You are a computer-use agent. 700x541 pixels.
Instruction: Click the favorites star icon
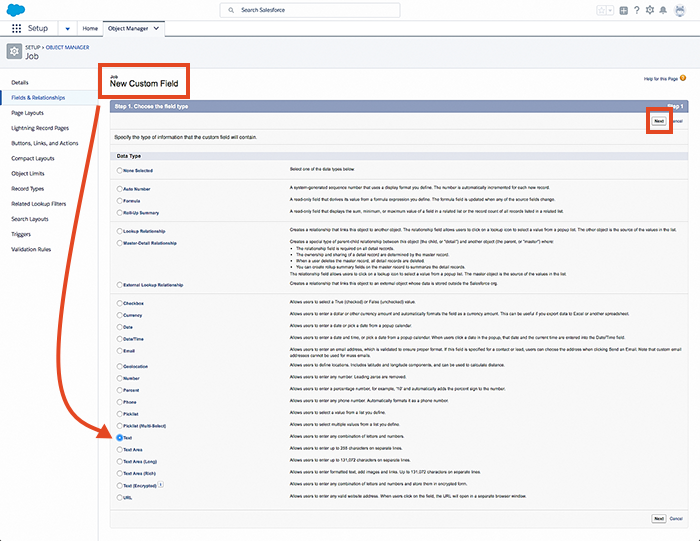click(x=601, y=10)
